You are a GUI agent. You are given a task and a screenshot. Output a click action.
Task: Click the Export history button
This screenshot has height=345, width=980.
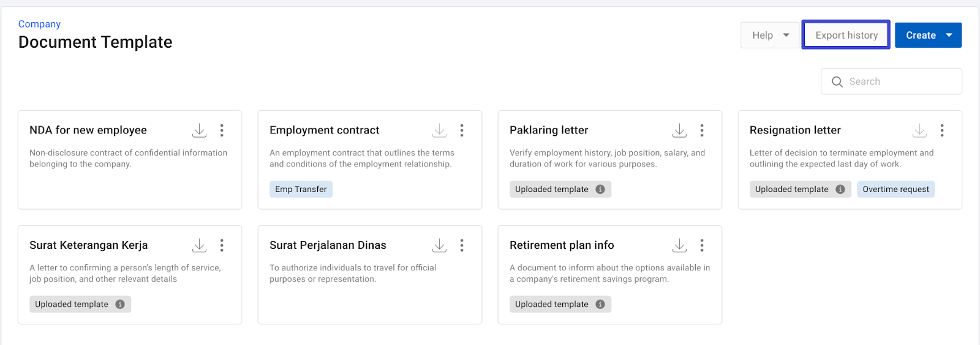(846, 35)
